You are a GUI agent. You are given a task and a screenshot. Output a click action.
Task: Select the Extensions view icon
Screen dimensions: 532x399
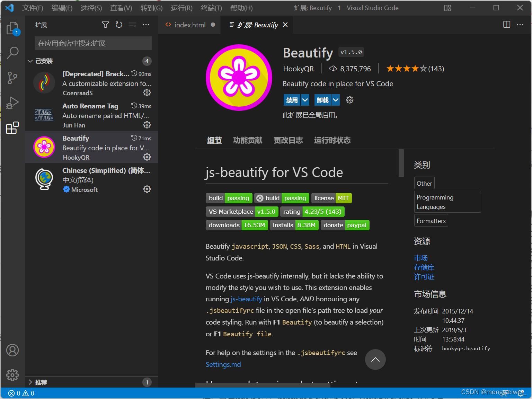pyautogui.click(x=12, y=128)
